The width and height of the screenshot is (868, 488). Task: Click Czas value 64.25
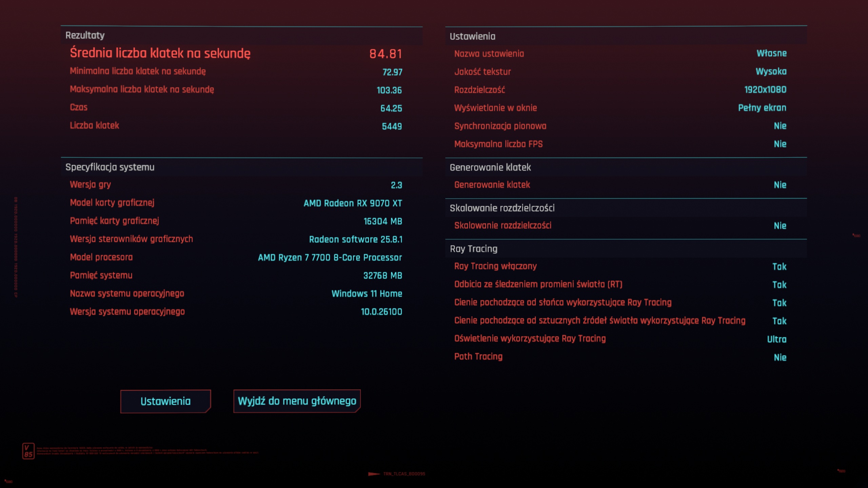coord(391,108)
